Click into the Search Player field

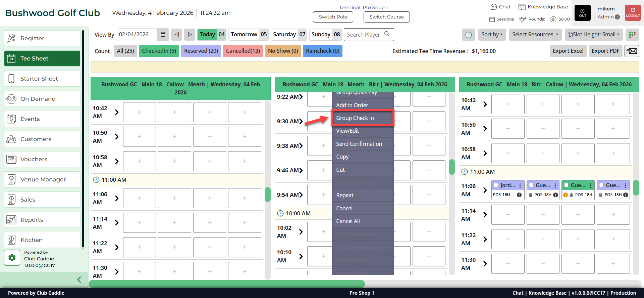[364, 35]
